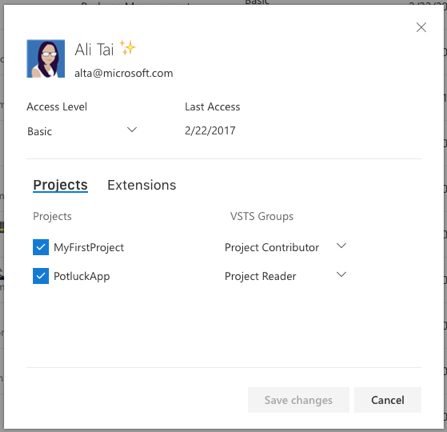Open the Access Level Basic dropdown
The height and width of the screenshot is (432, 447).
point(82,131)
